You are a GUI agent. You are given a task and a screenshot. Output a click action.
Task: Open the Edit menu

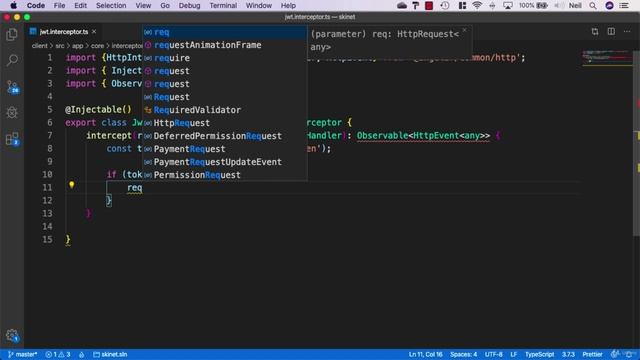point(80,5)
